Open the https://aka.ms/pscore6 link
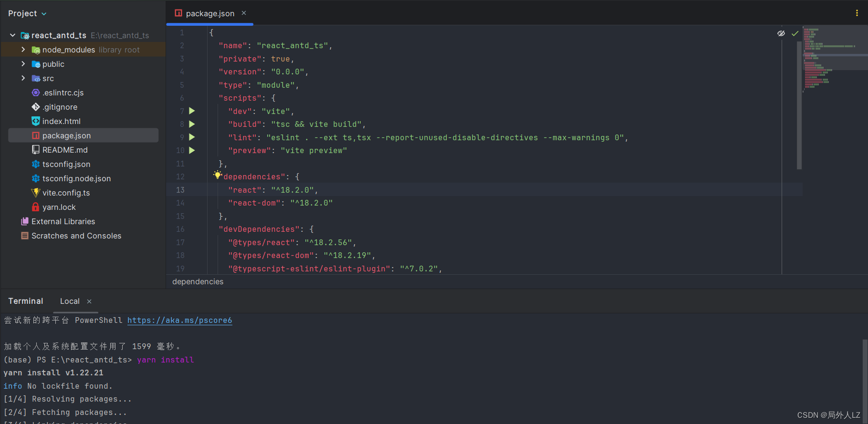Screen dimensions: 868x424 pos(179,321)
